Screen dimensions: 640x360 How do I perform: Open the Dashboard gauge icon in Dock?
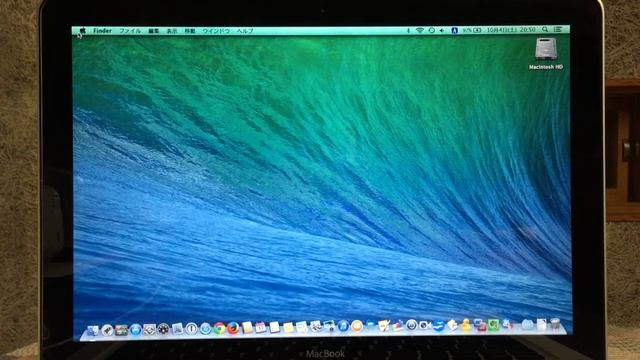163,329
